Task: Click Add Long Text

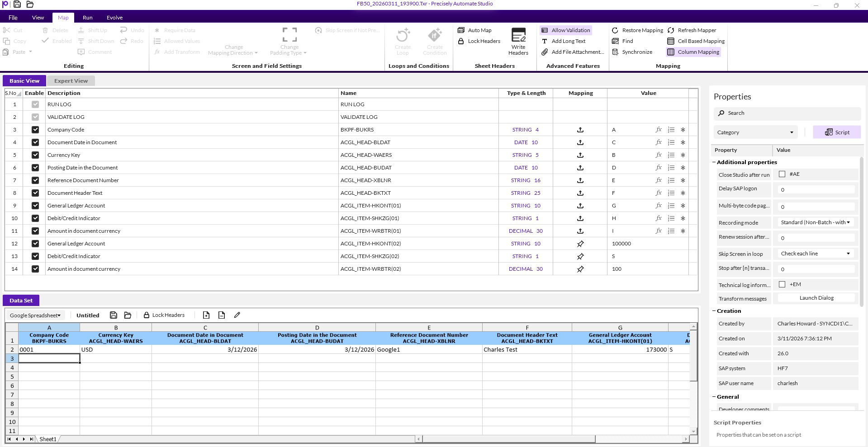Action: coord(563,41)
